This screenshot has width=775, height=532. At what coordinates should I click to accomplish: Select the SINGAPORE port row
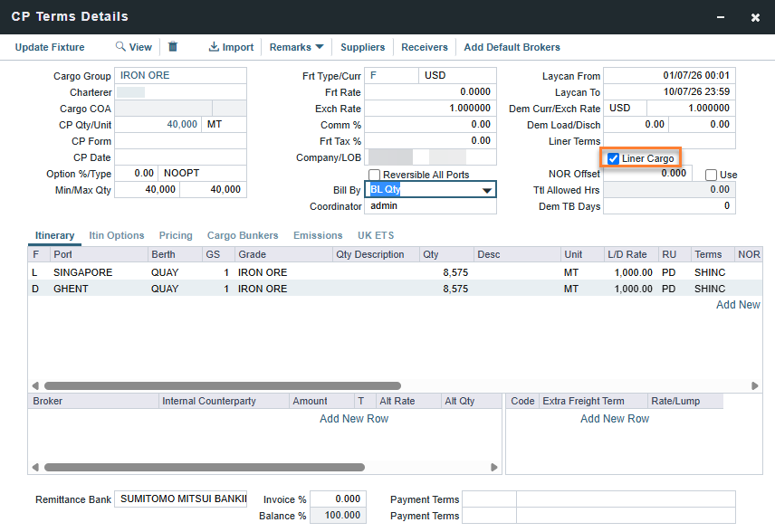pyautogui.click(x=395, y=272)
